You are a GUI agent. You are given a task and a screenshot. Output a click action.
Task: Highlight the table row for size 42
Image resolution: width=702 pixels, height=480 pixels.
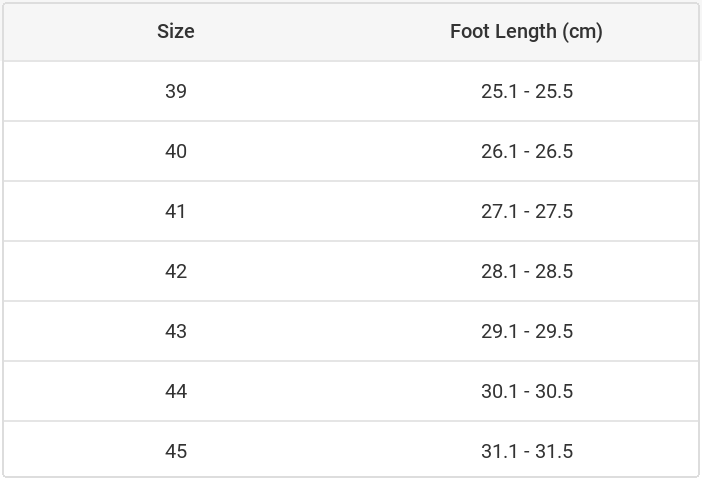click(x=350, y=271)
